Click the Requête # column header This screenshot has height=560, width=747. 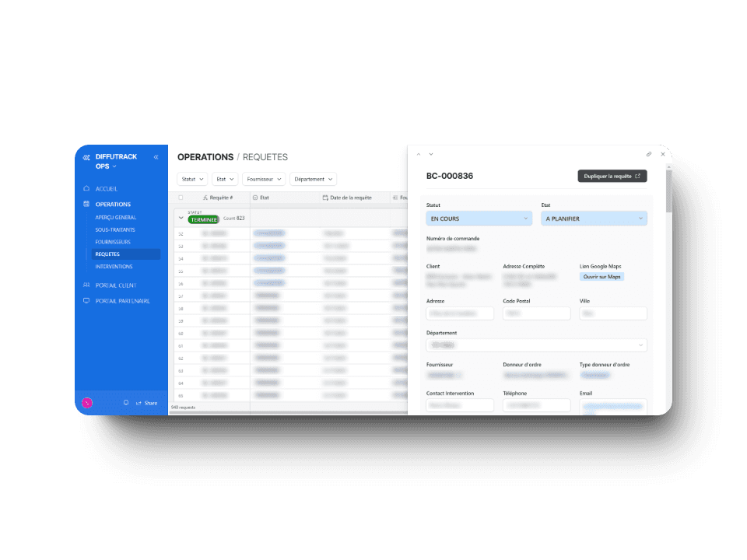tap(218, 198)
